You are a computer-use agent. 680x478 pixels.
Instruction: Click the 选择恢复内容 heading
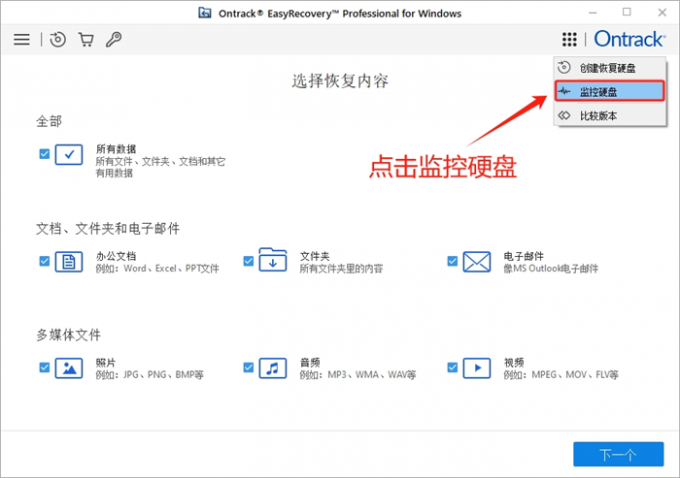click(340, 81)
